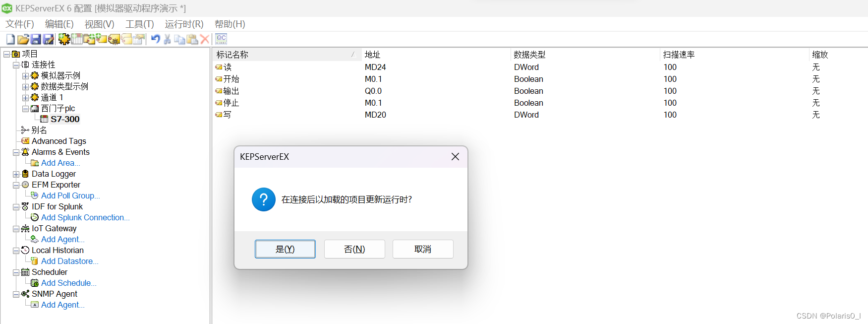The height and width of the screenshot is (324, 868).
Task: Collapse the EFM Exporter node
Action: click(x=16, y=185)
